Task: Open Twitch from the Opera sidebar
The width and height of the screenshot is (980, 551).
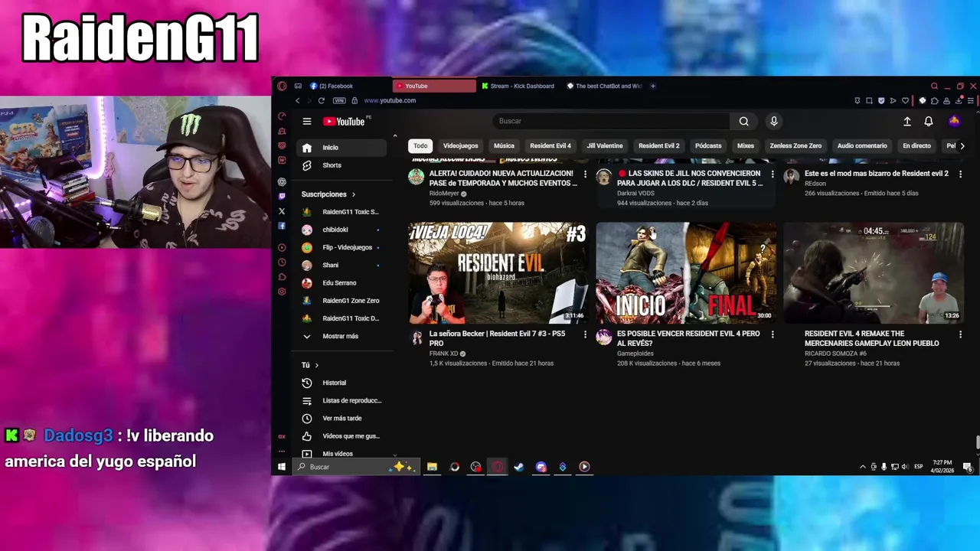Action: click(282, 197)
